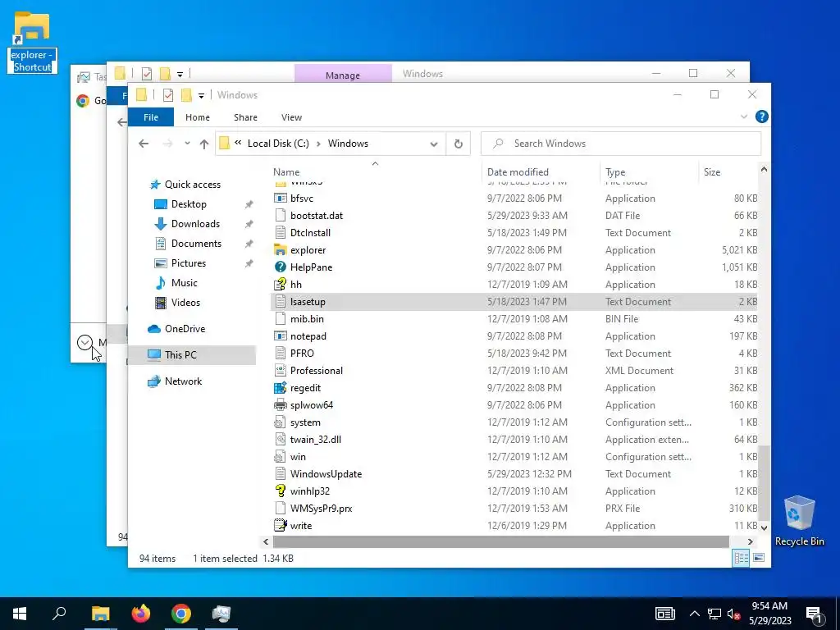Sort files by the Date modified column
Screen dimensions: 840x630
[518, 172]
